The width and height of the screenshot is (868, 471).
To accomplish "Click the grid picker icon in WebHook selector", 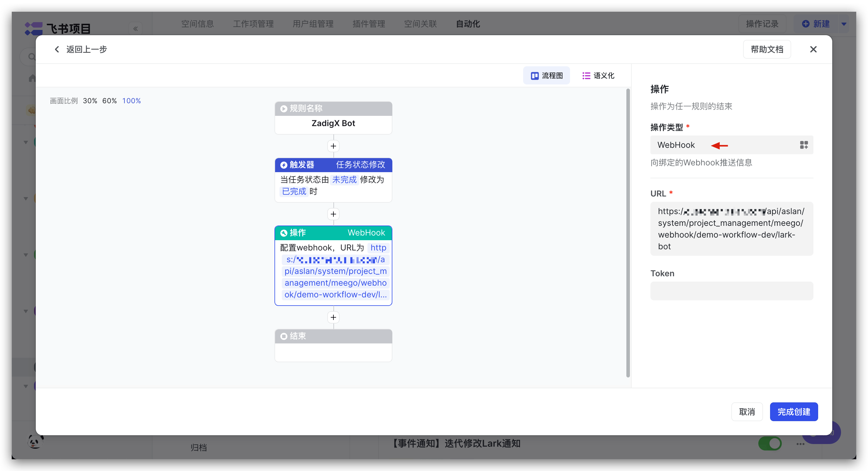I will pyautogui.click(x=804, y=145).
